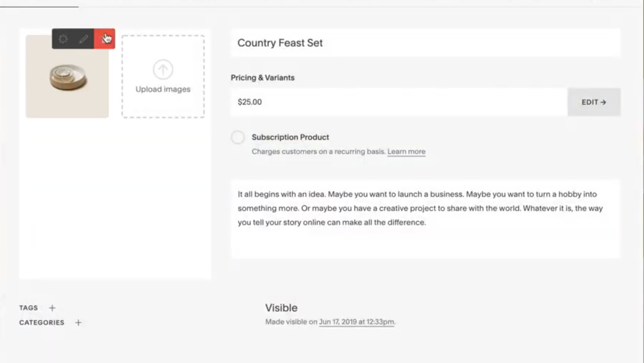Click the Country Feast Set product name field

click(425, 43)
